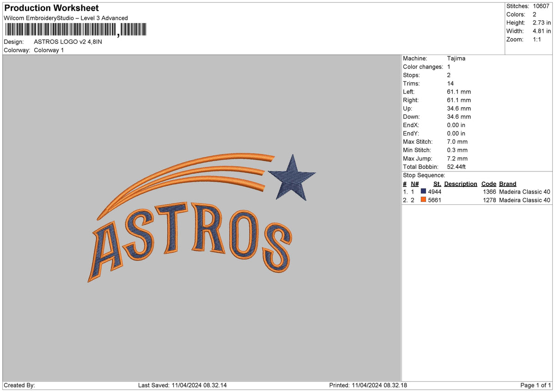Click the Colors value 2
This screenshot has width=555, height=392.
[535, 14]
